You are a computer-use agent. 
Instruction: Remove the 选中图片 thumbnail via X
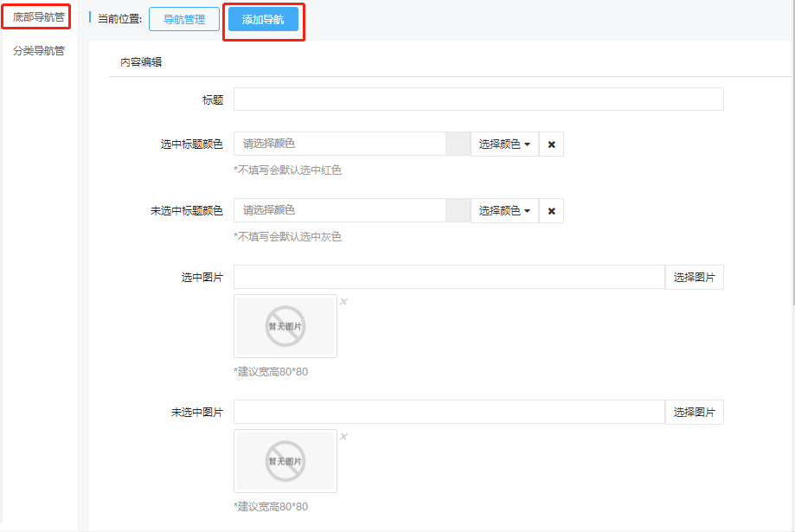[343, 301]
